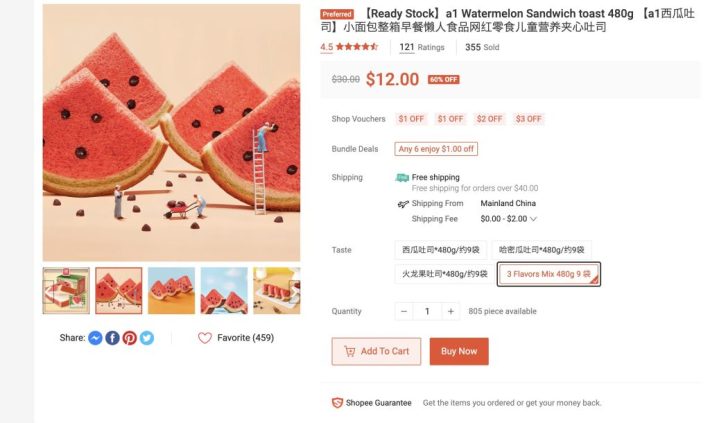Decrease quantity with the minus icon
Screen dimensions: 710x423
(404, 311)
